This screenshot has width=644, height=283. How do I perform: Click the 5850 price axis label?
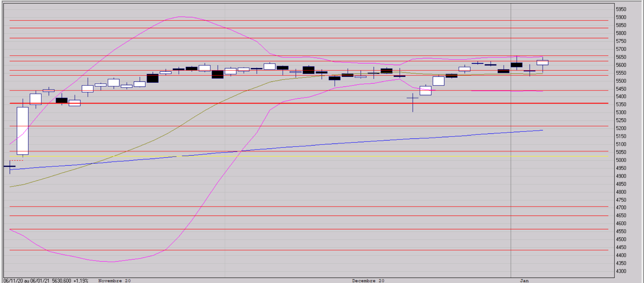coord(621,25)
